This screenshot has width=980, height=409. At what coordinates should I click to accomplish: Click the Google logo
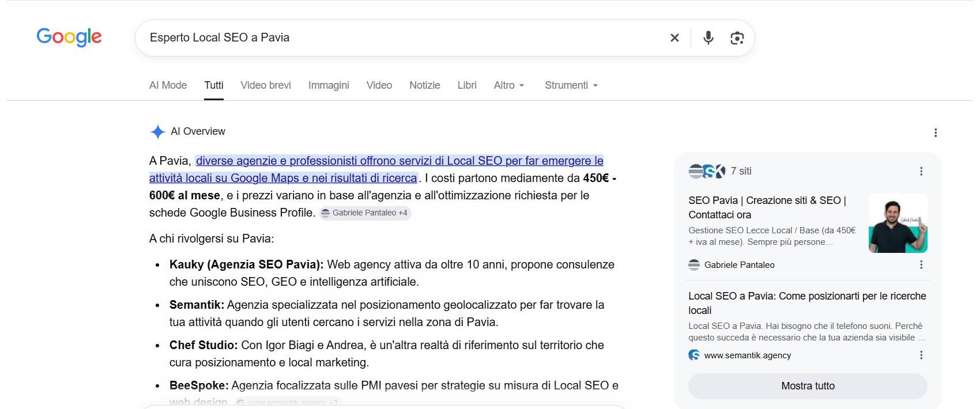[69, 37]
